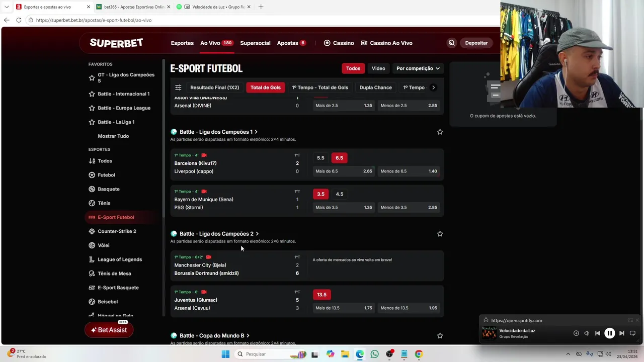Select League of Legends in sidebar
Image resolution: width=644 pixels, height=362 pixels.
point(120,259)
